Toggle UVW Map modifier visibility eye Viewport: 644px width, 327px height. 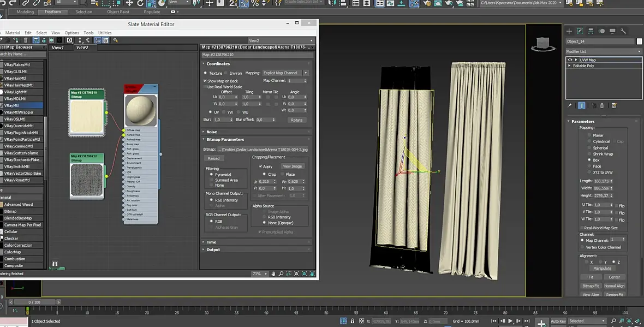pyautogui.click(x=570, y=60)
